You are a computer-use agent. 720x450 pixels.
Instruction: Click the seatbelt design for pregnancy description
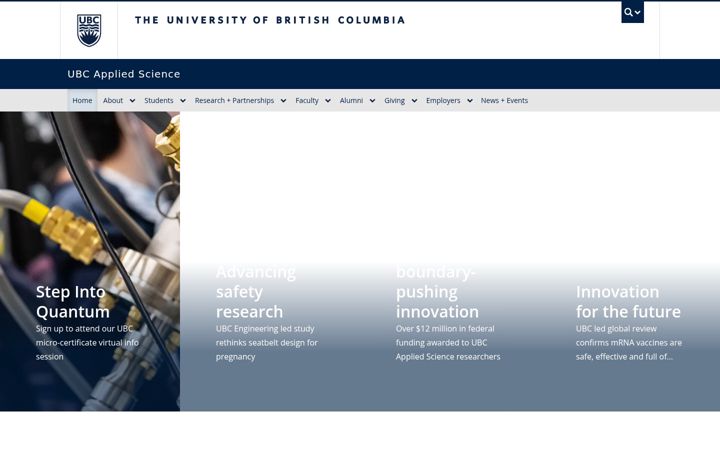[267, 343]
